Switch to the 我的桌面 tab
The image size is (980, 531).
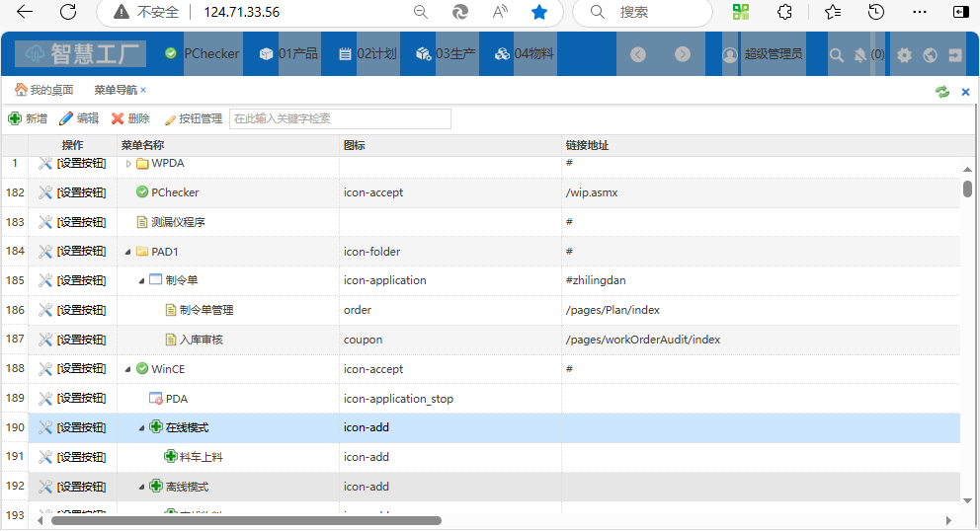tap(44, 90)
